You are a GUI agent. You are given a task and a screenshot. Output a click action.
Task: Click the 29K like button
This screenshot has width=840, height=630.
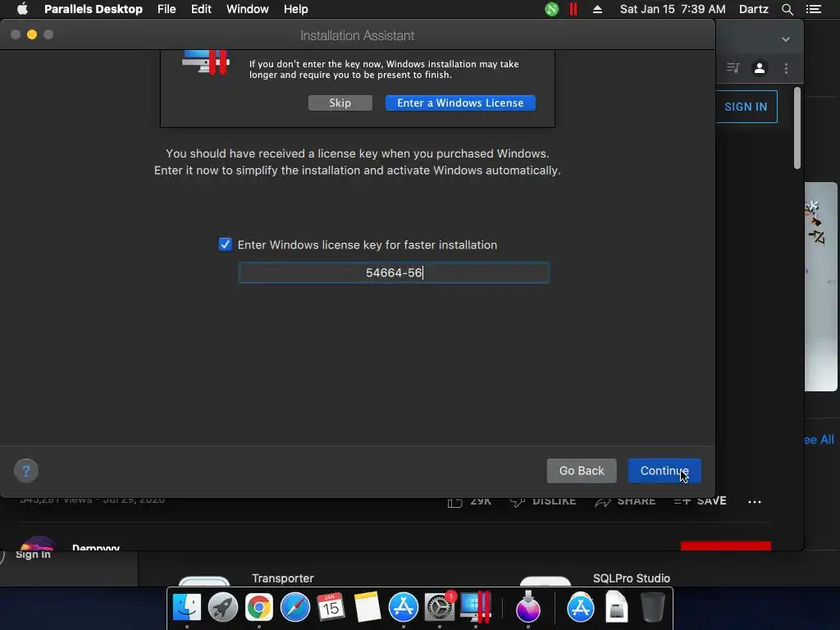[469, 501]
